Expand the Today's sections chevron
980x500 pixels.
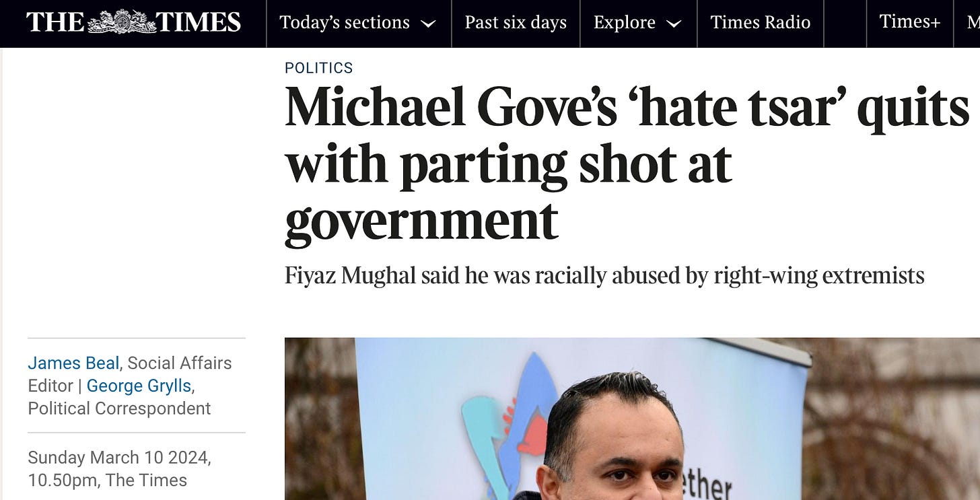click(428, 24)
